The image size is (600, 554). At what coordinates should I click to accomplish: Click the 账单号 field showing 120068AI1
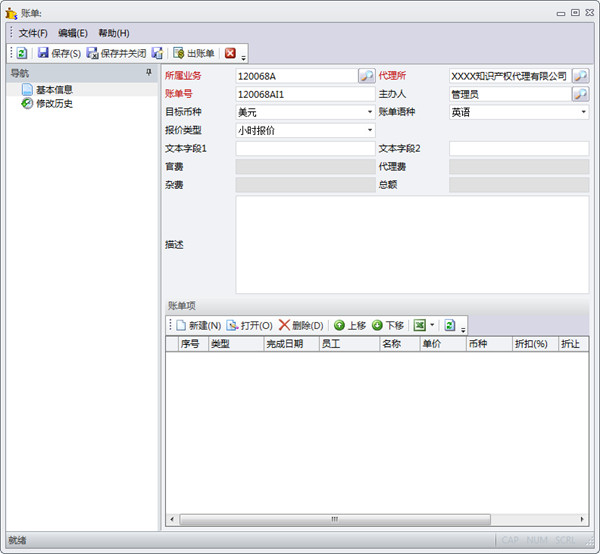pos(305,94)
